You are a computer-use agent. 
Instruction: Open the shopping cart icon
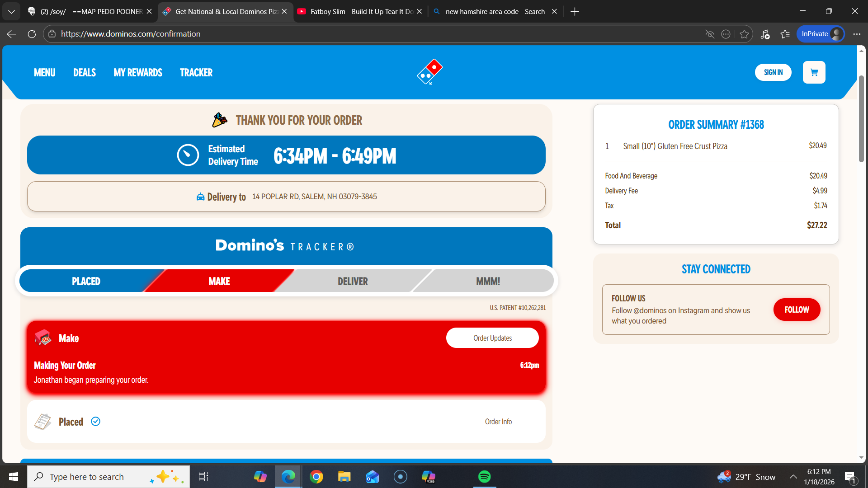(x=814, y=72)
